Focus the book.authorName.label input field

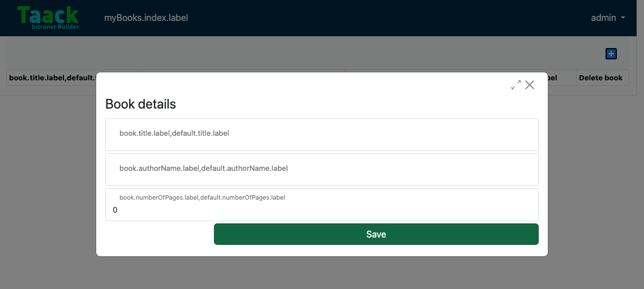(x=321, y=170)
